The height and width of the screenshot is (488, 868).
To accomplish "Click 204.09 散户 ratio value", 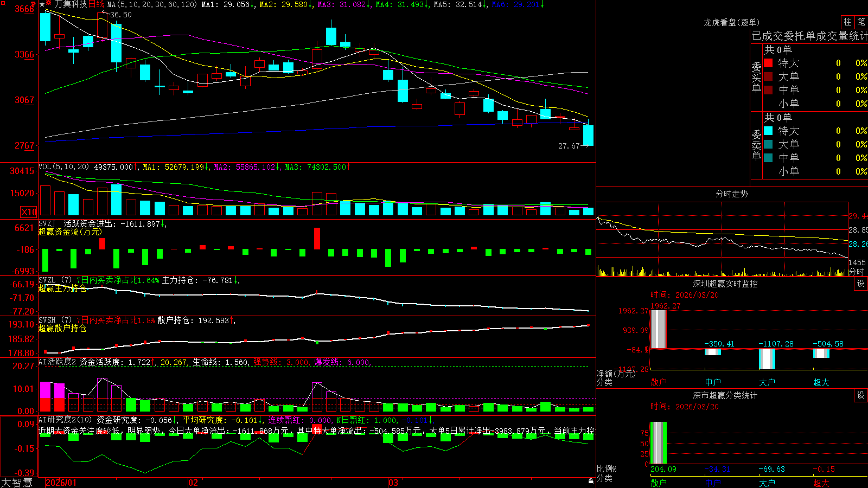I will [663, 469].
